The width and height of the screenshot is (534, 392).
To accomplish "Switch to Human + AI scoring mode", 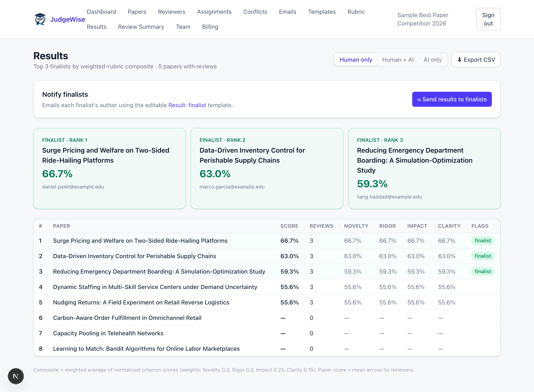I will [x=398, y=60].
